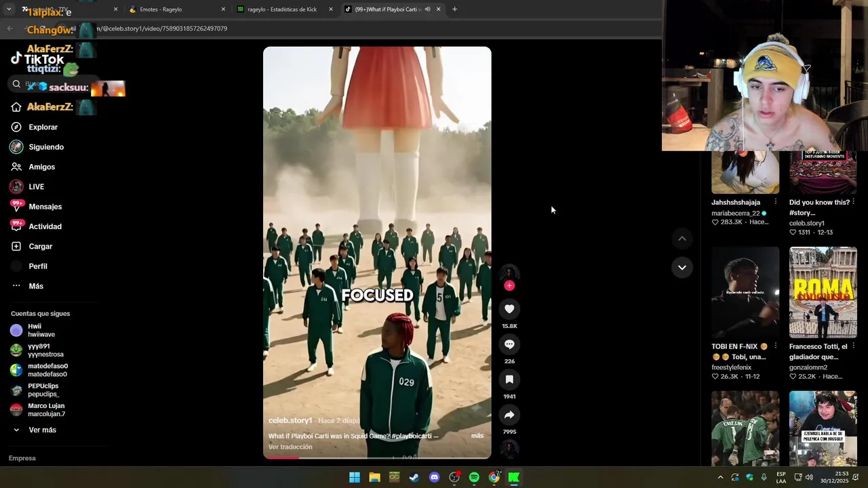868x488 pixels.
Task: Open the 'Did you know this?' video thumbnail
Action: click(823, 172)
